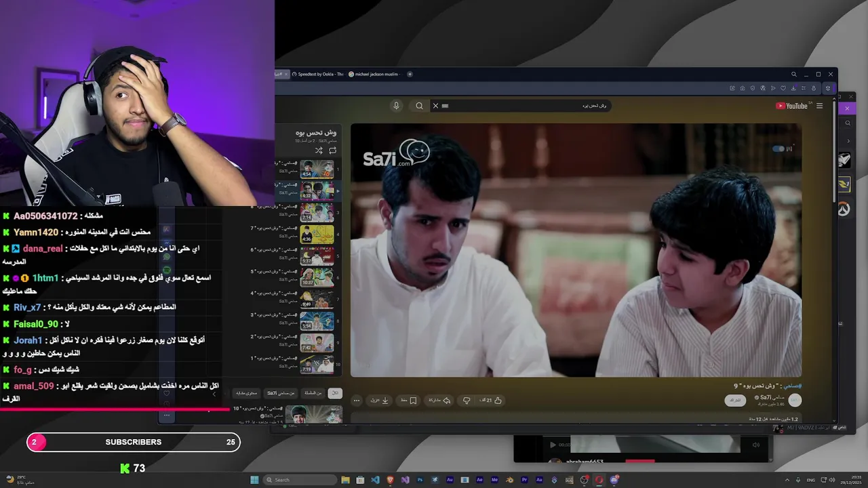Select the leftmost similar-content filter chip
This screenshot has height=488, width=868.
(x=246, y=393)
